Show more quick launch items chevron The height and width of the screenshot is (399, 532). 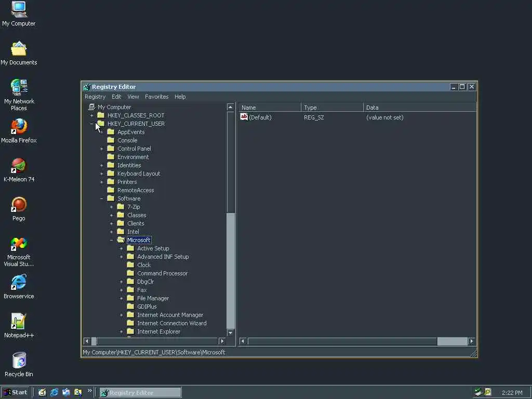coord(90,391)
